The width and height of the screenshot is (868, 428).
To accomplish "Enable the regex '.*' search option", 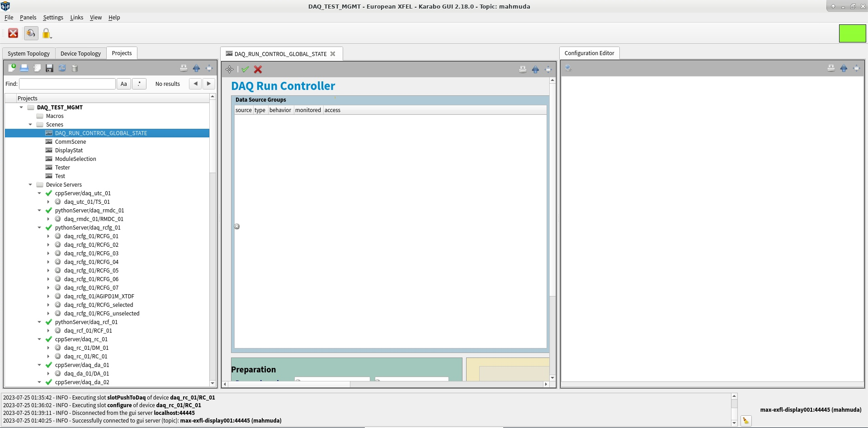I will coord(139,84).
